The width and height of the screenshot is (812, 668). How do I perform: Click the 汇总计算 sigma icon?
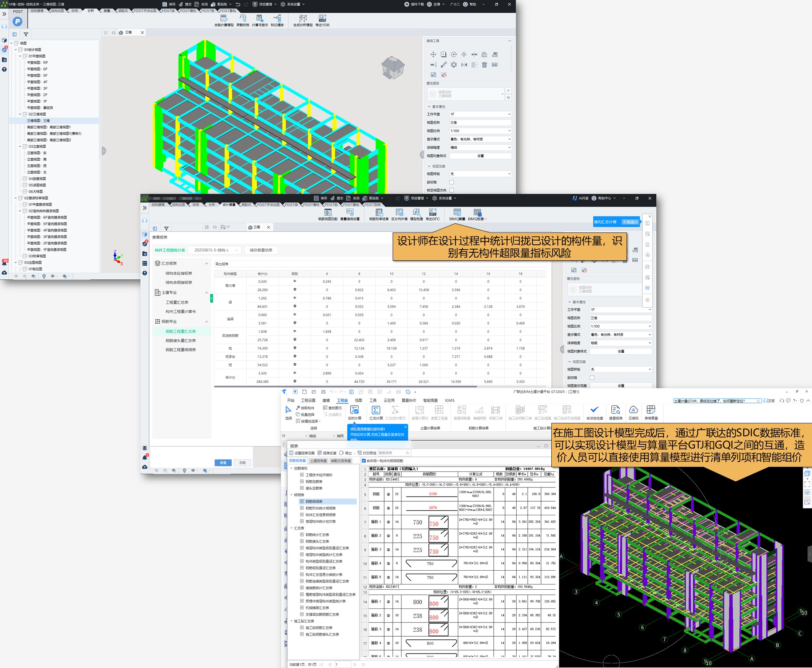(376, 411)
